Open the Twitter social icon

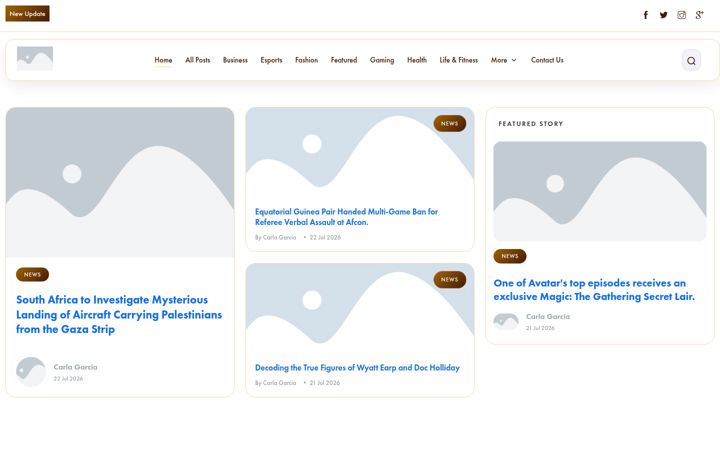[x=664, y=15]
